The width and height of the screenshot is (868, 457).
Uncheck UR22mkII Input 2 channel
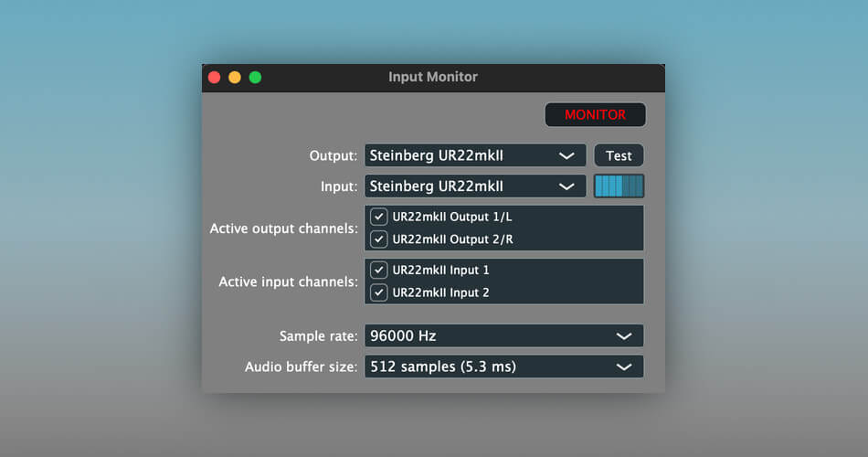(x=378, y=292)
